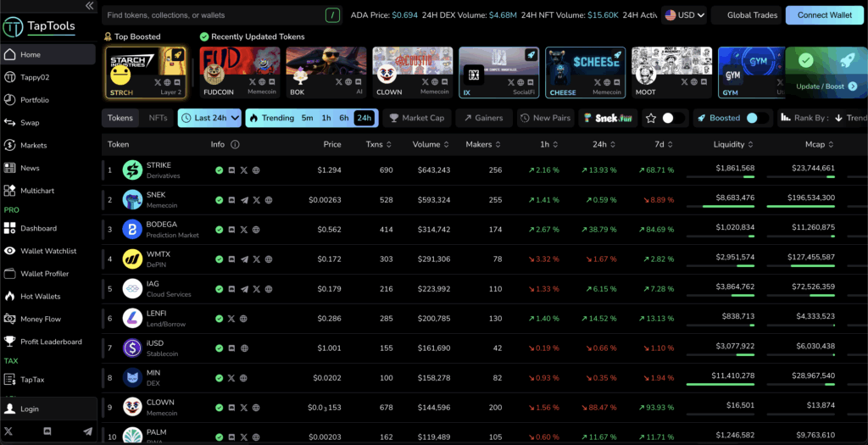Go to Home in the sidebar
This screenshot has height=445, width=868.
(48, 55)
